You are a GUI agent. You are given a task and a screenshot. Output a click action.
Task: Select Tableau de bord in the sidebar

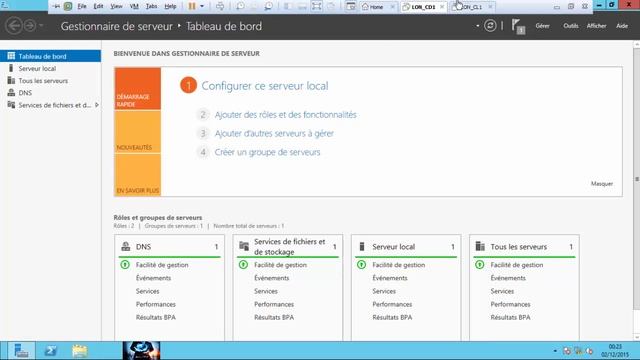pos(50,56)
